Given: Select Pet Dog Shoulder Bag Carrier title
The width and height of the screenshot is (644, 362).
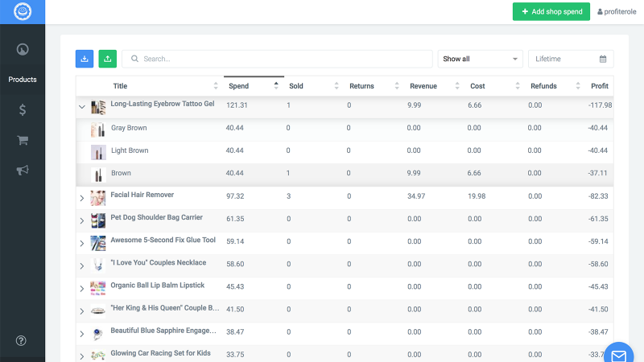Looking at the screenshot, I should point(156,217).
